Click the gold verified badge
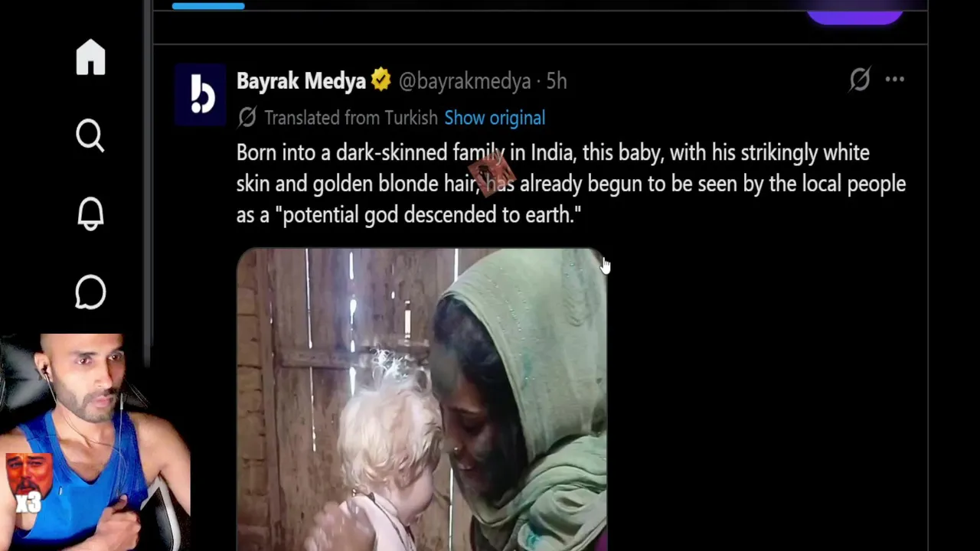The height and width of the screenshot is (551, 980). tap(381, 80)
